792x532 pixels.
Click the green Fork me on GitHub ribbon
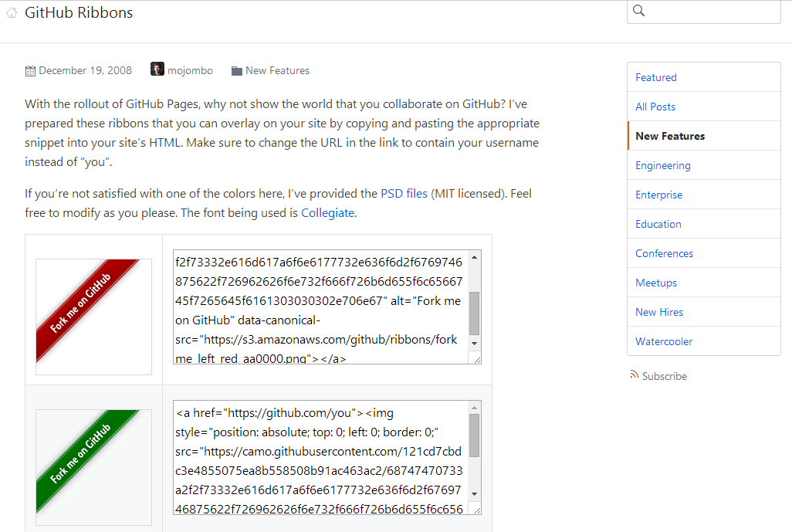click(87, 461)
